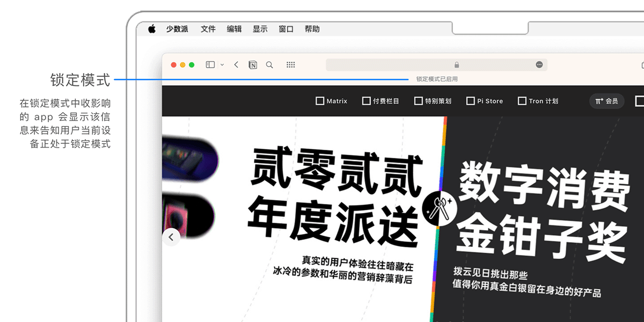
Task: Click the π+ 会员 membership button
Action: [x=606, y=101]
